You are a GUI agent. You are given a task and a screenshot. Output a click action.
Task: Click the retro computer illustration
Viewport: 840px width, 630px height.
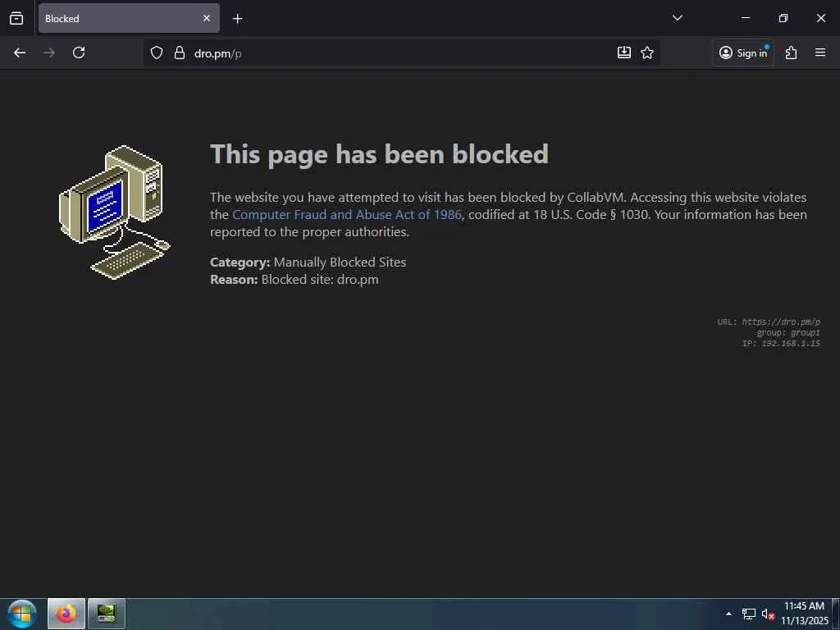(115, 212)
